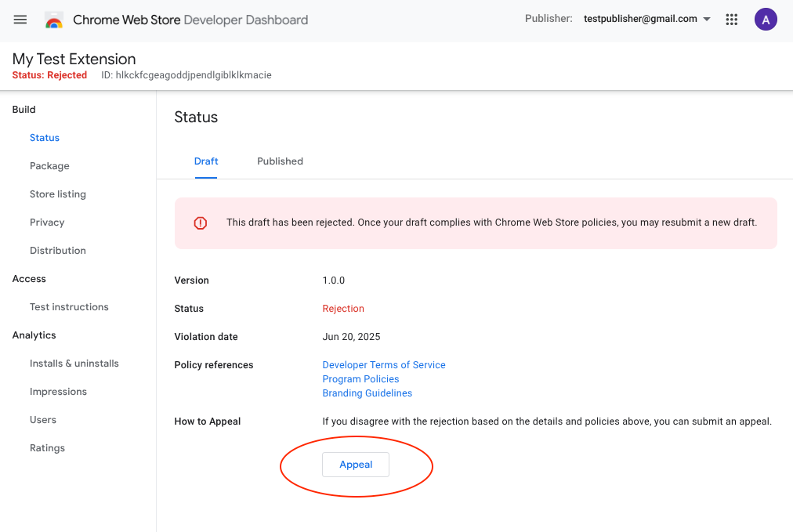Open the Developer Terms of Service link

coord(384,364)
